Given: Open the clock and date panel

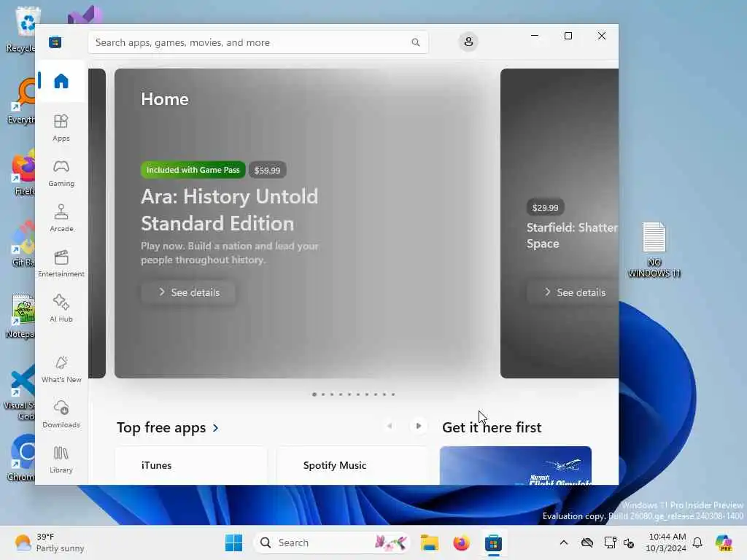Looking at the screenshot, I should point(666,542).
